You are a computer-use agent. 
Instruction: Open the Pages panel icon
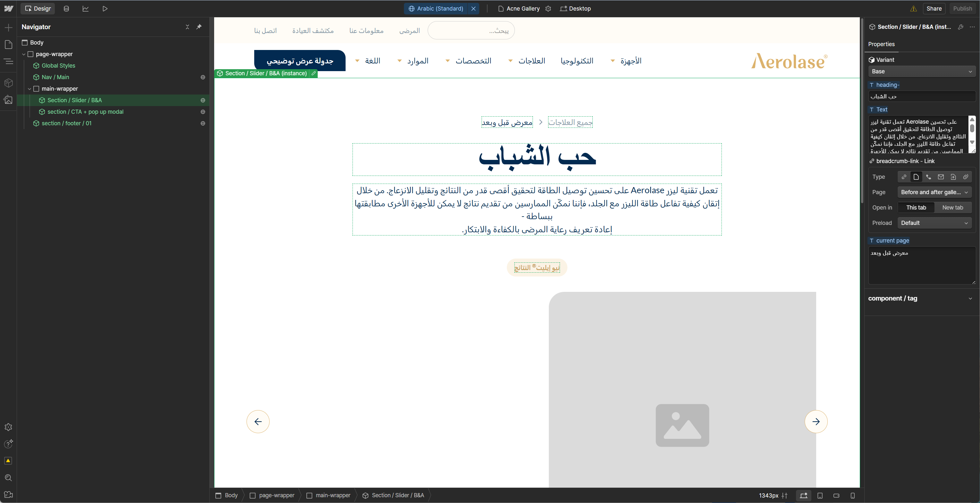pos(8,45)
